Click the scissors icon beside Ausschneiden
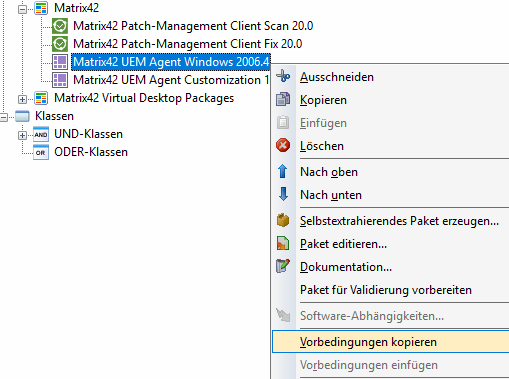 (283, 76)
